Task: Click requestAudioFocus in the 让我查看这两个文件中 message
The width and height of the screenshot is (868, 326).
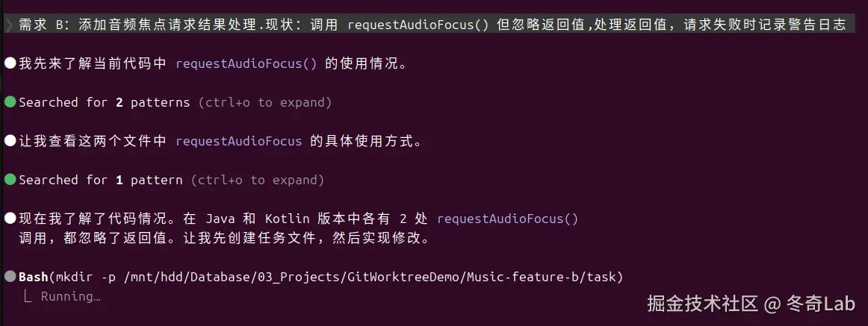Action: point(239,141)
